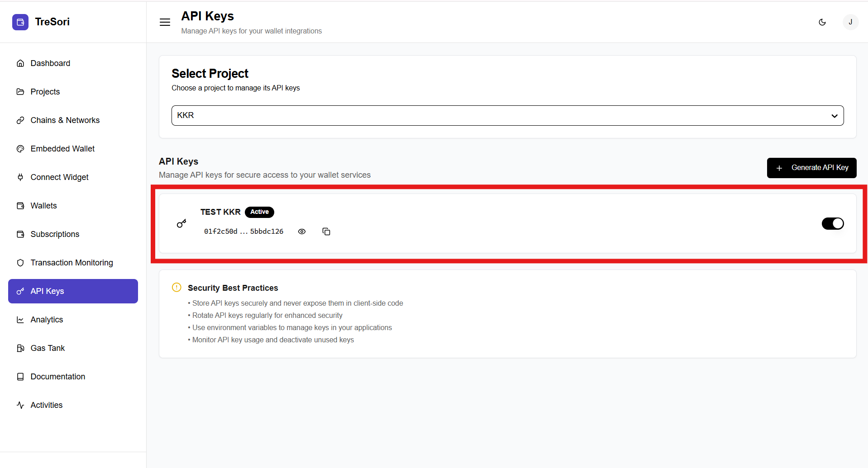Open Chains & Networks section
868x468 pixels.
click(65, 120)
